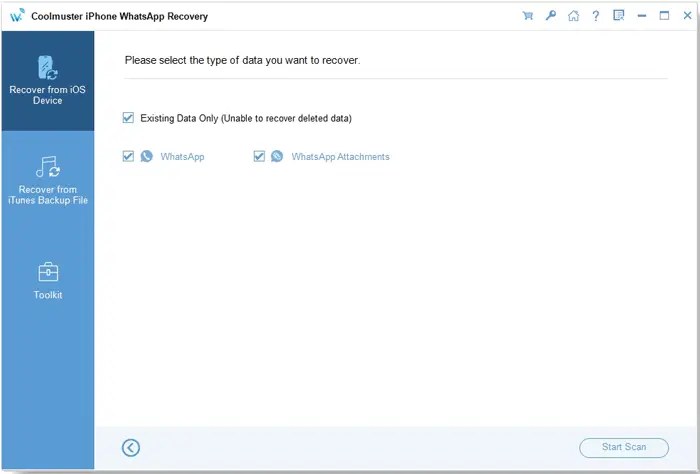Minimize the application window
700x474 pixels.
[x=641, y=16]
